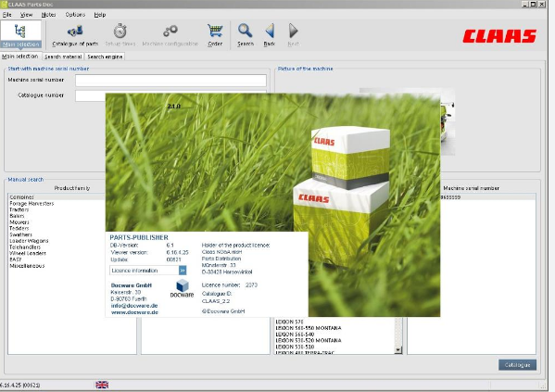This screenshot has height=392, width=555.
Task: Launch the Search magnifier tool
Action: tap(246, 34)
